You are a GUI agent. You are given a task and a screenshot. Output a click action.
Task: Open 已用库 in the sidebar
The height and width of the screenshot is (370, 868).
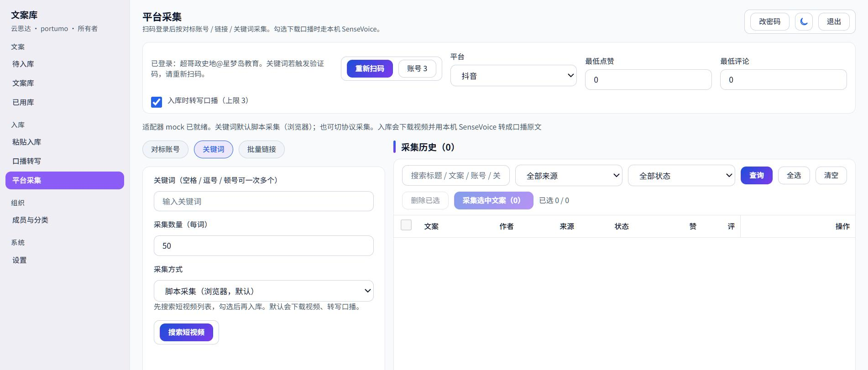coord(65,103)
